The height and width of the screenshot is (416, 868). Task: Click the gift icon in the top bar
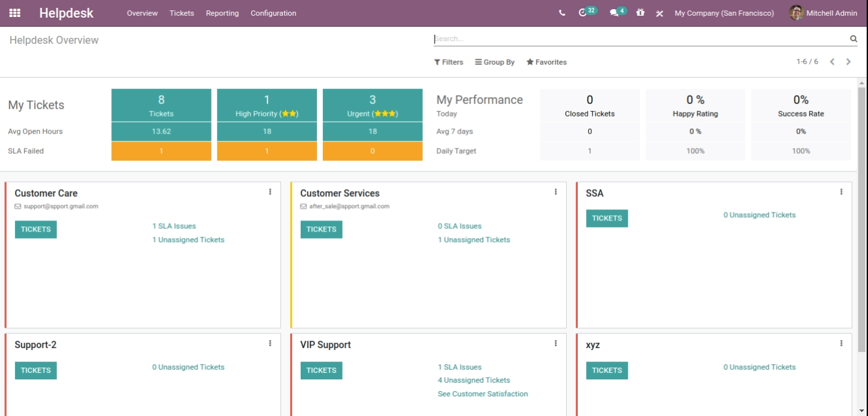pyautogui.click(x=641, y=13)
